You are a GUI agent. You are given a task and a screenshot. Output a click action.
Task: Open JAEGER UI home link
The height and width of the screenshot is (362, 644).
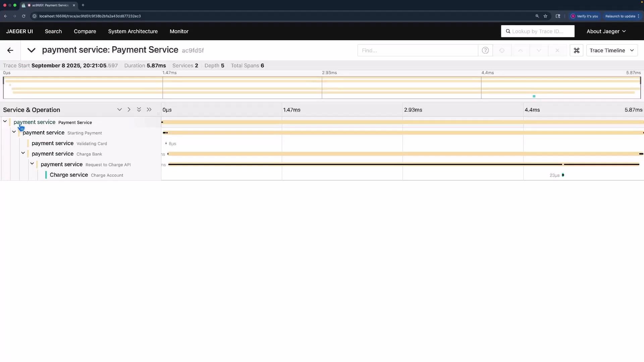click(x=19, y=31)
